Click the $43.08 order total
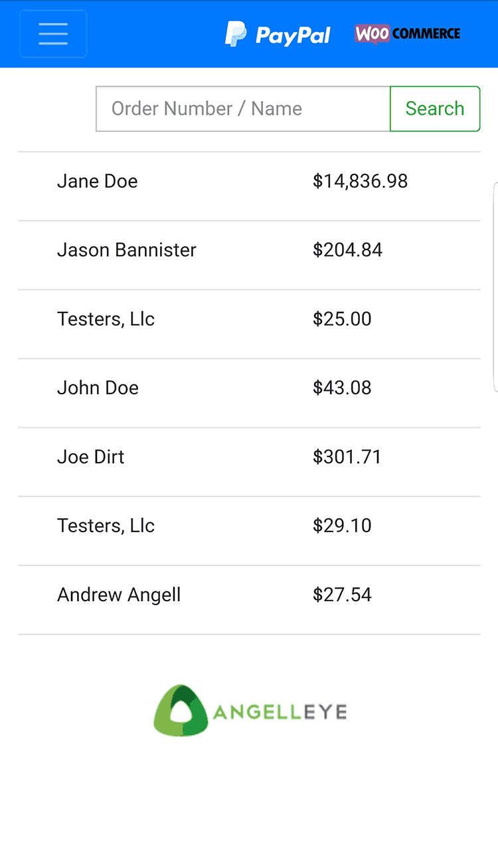The image size is (498, 868). click(x=342, y=388)
